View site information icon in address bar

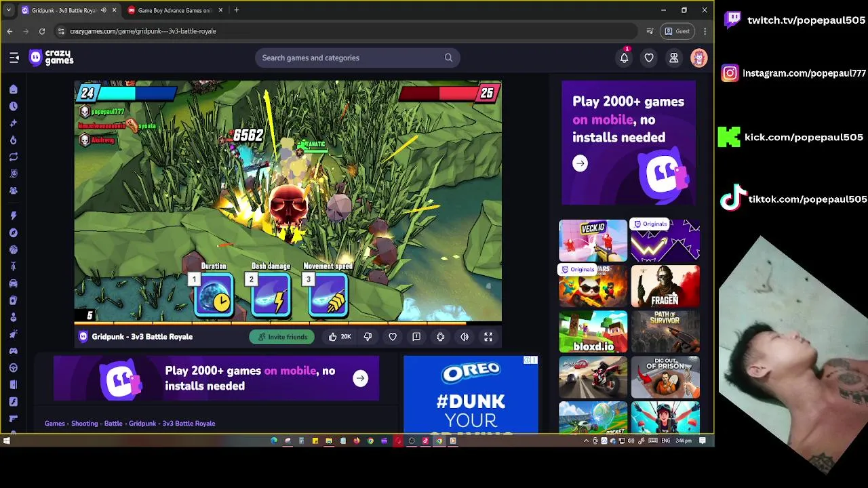(61, 31)
